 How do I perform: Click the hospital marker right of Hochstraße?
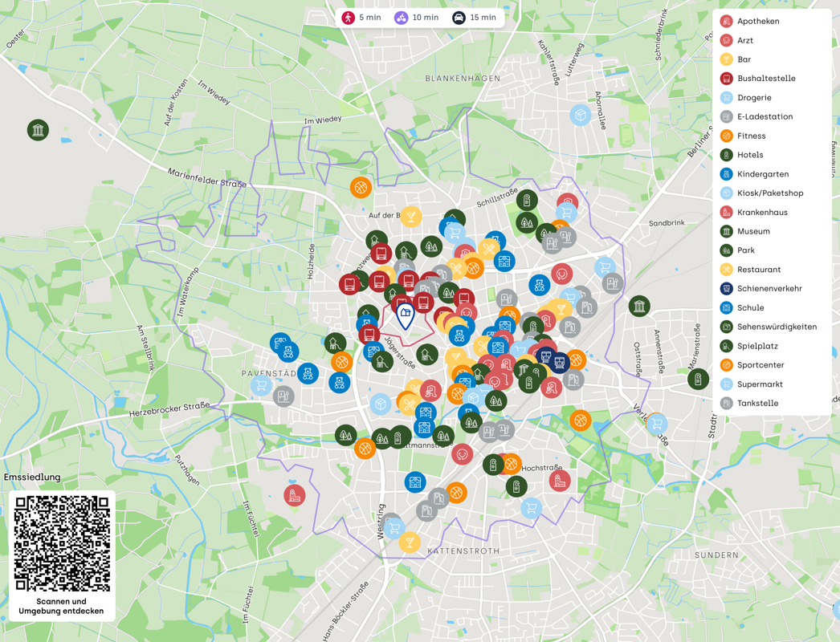(560, 481)
